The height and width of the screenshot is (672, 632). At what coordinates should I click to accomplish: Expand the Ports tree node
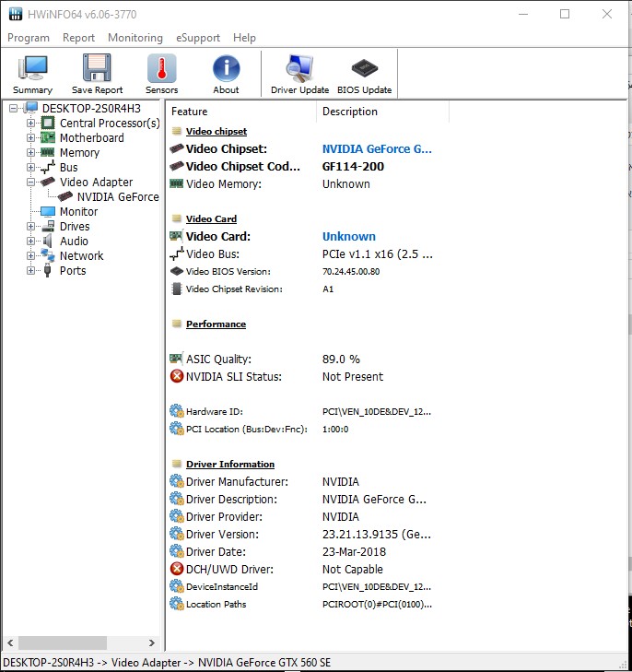click(x=30, y=270)
